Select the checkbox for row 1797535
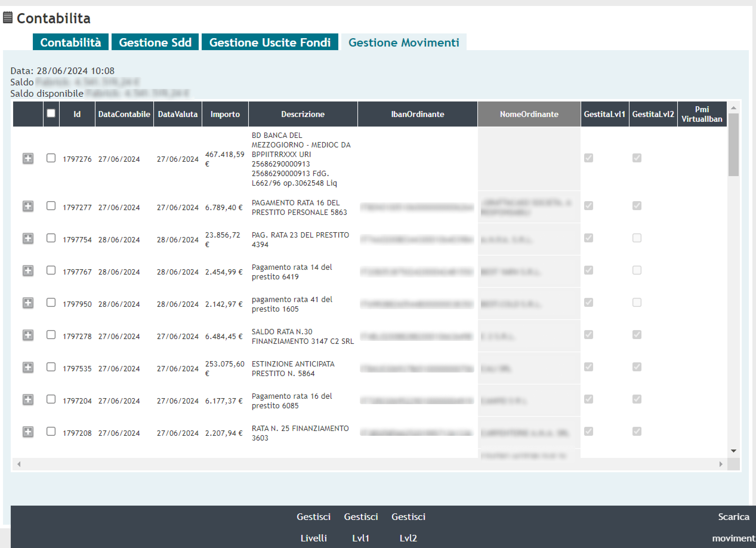The image size is (756, 548). (51, 367)
